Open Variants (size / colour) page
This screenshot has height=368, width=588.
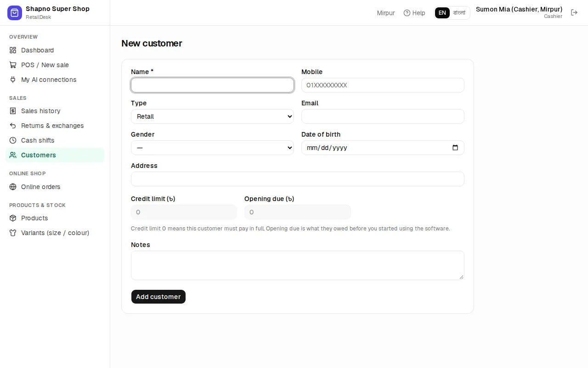55,233
